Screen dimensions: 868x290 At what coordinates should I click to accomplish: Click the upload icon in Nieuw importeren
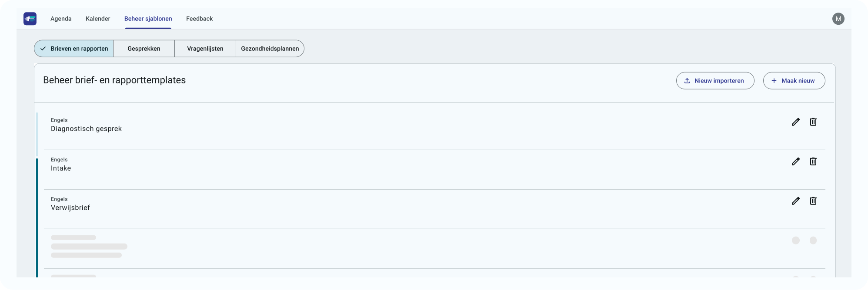pos(688,81)
